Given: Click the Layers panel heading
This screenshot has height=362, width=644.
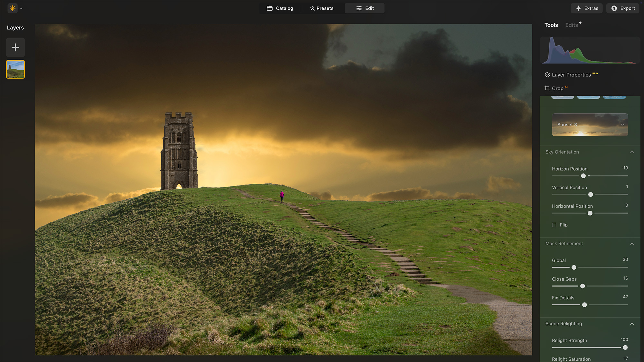Looking at the screenshot, I should tap(15, 28).
